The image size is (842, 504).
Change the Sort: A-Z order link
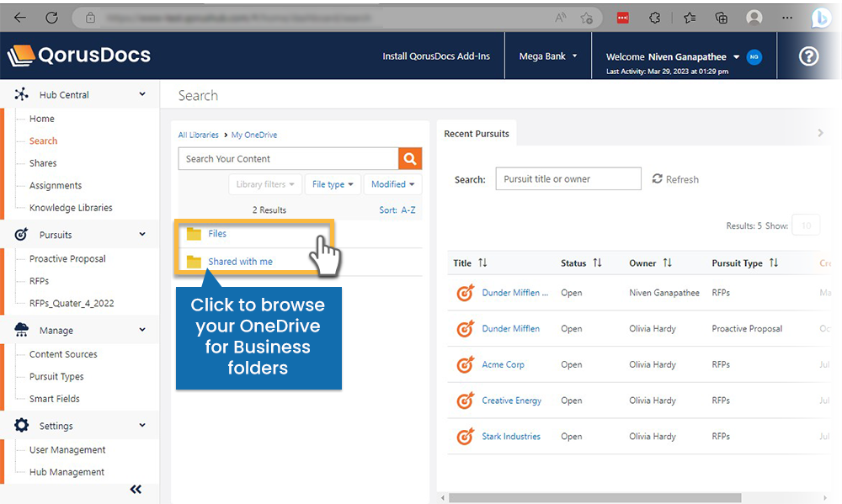(x=397, y=210)
